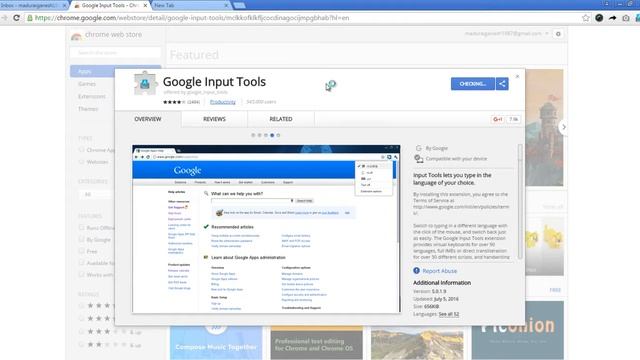The image size is (640, 360).
Task: Click the search the store field
Action: [x=116, y=53]
